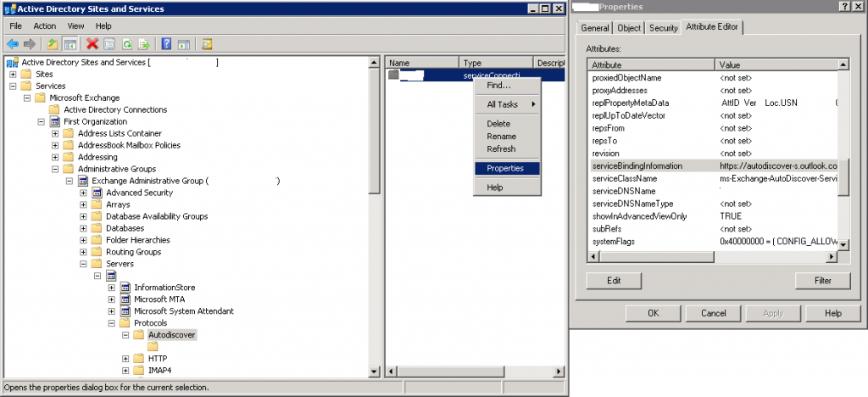Screen dimensions: 868x397
Task: Toggle the Show/Hide Action Pane toolbar icon
Action: [x=184, y=44]
